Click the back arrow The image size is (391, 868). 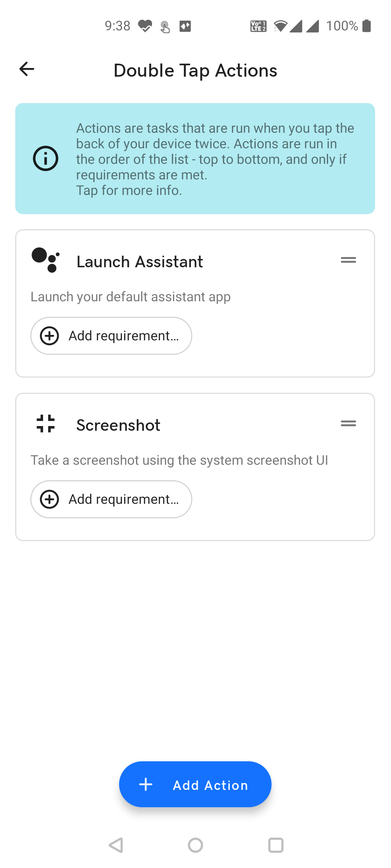[x=26, y=69]
